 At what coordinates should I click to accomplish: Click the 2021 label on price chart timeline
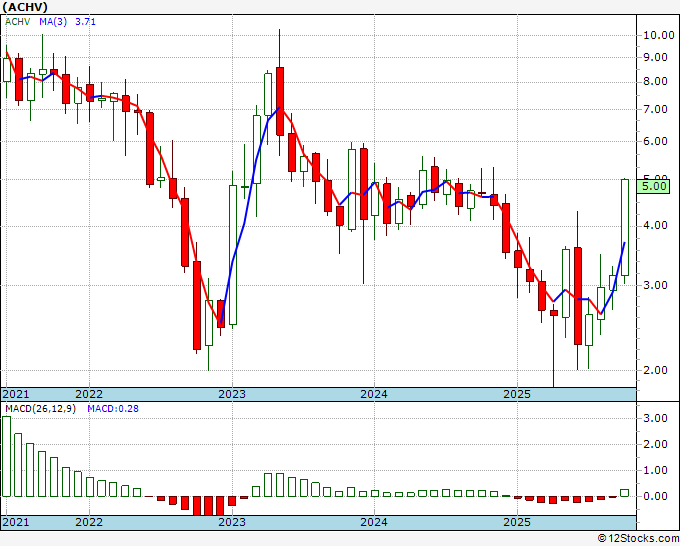16,394
